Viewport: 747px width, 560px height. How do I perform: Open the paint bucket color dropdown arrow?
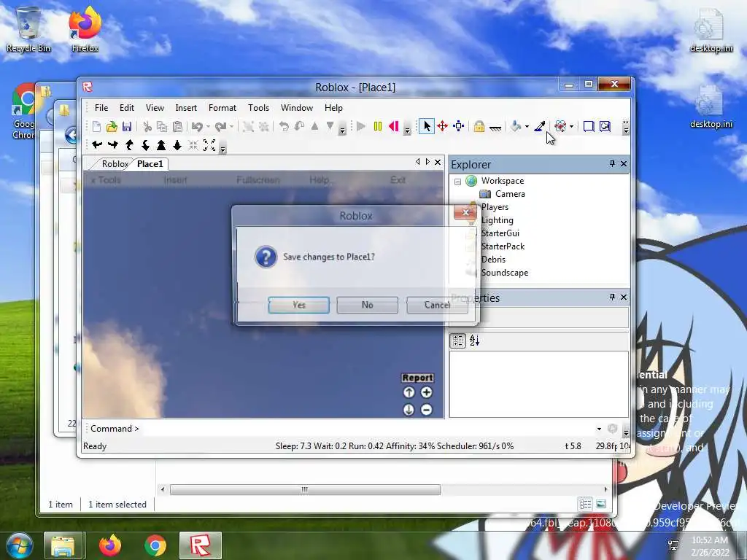pos(527,127)
